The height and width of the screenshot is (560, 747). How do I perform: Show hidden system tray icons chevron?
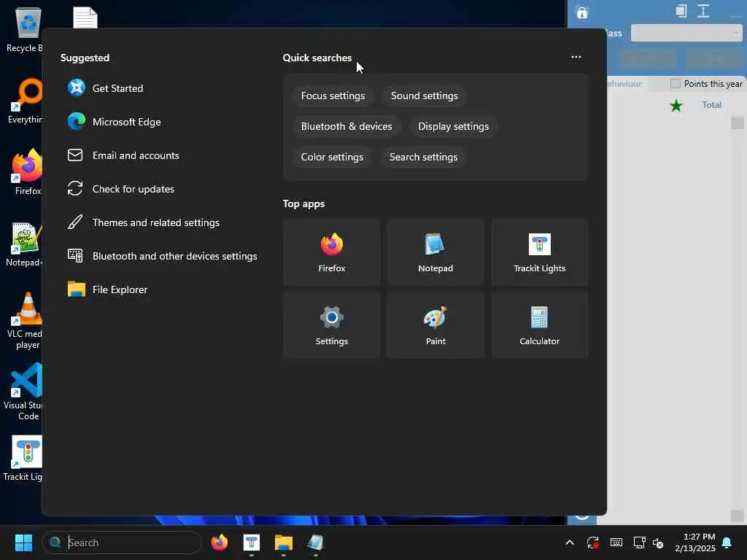[x=569, y=542]
